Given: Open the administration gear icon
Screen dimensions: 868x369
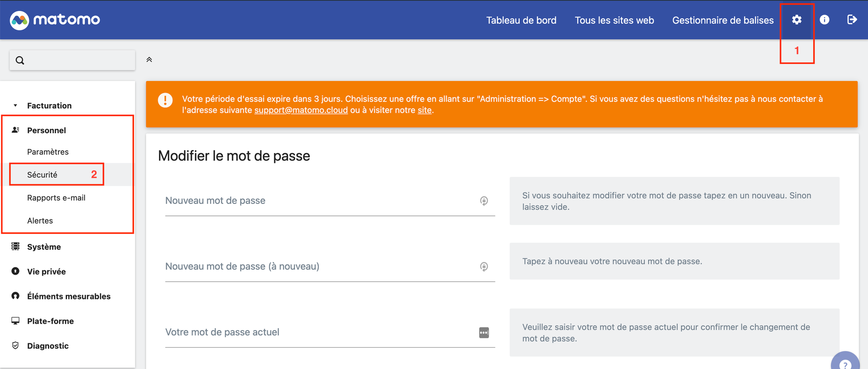Looking at the screenshot, I should pyautogui.click(x=796, y=20).
